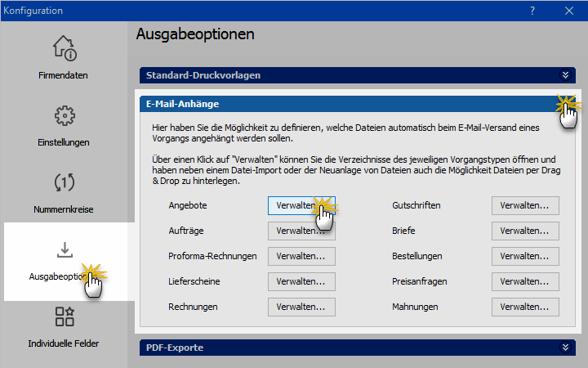Manage Lieferscheine attachments

pos(301,281)
